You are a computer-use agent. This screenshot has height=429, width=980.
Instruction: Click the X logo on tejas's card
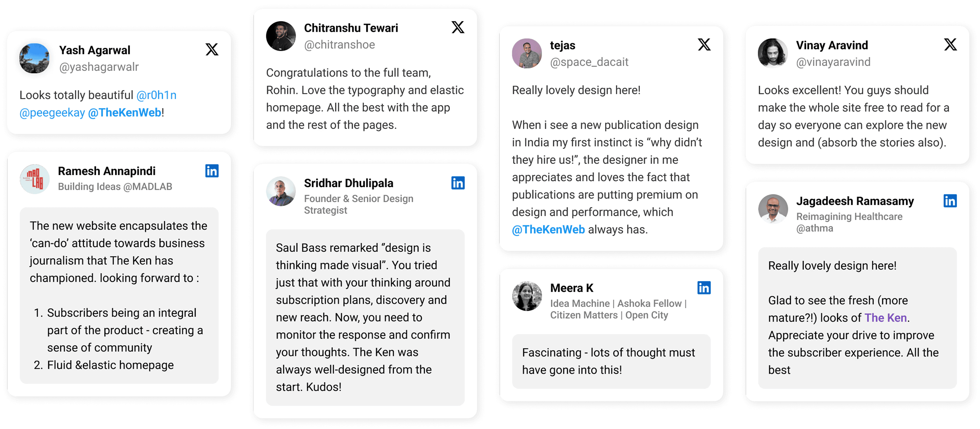tap(704, 44)
